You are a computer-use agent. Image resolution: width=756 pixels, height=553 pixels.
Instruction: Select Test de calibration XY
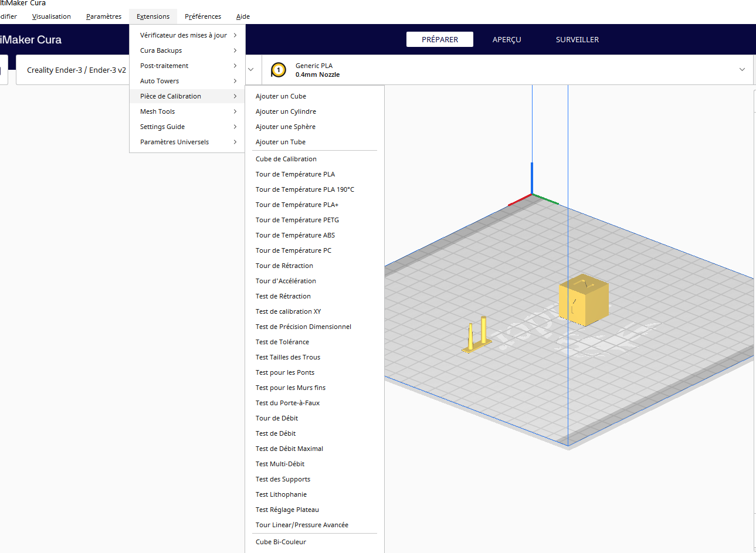coord(314,311)
